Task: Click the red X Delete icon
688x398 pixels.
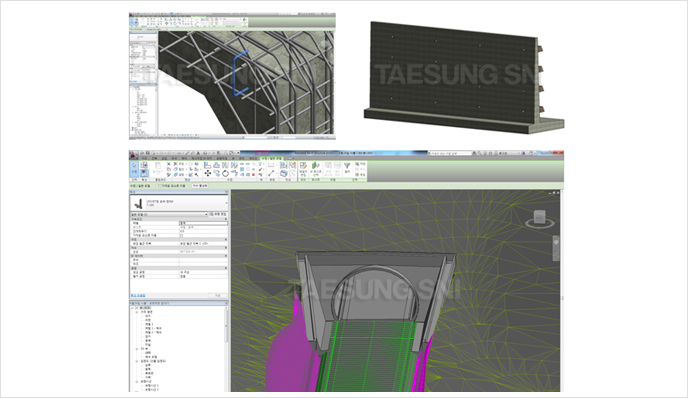Action: click(x=253, y=175)
